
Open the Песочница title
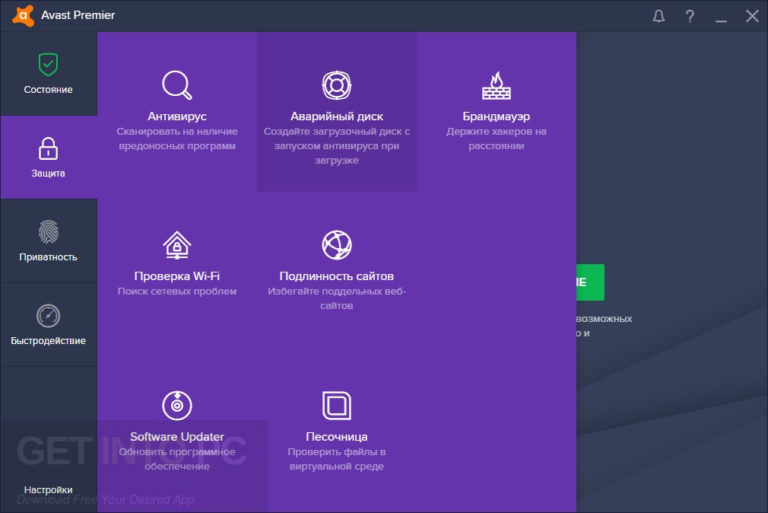coord(336,437)
